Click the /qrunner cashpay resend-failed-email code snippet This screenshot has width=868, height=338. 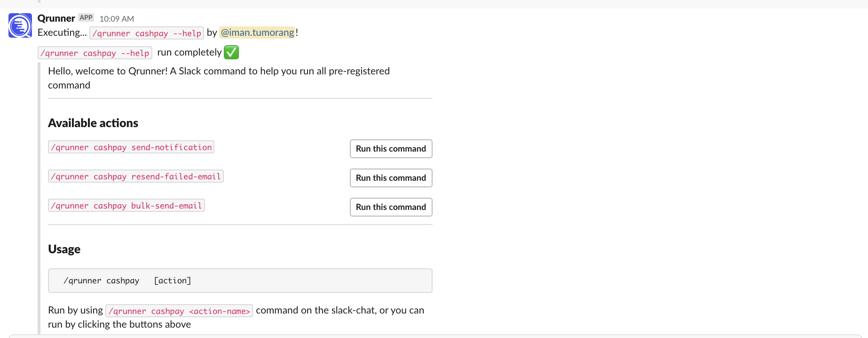click(136, 176)
